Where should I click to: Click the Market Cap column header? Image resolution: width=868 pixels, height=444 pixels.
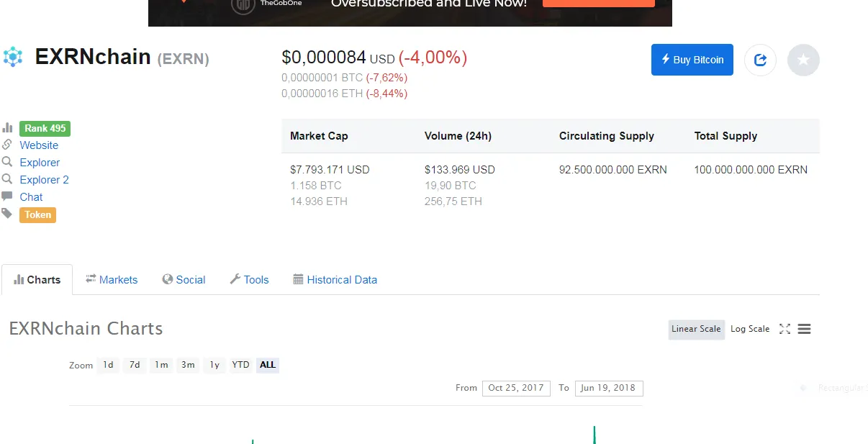[319, 136]
